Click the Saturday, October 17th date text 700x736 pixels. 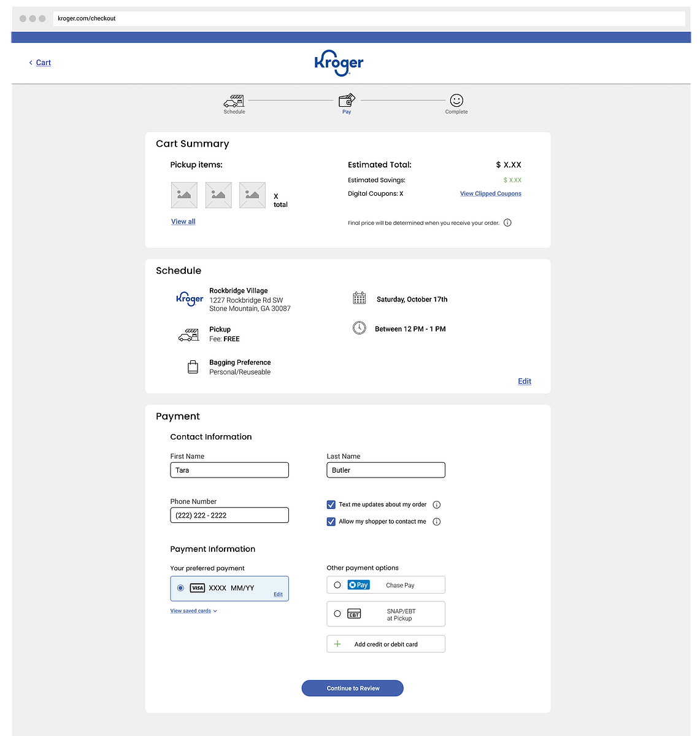pos(412,300)
